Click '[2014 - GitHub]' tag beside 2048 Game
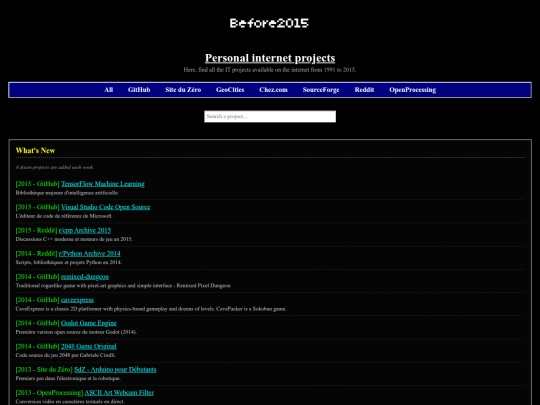The width and height of the screenshot is (540, 405). (x=38, y=346)
